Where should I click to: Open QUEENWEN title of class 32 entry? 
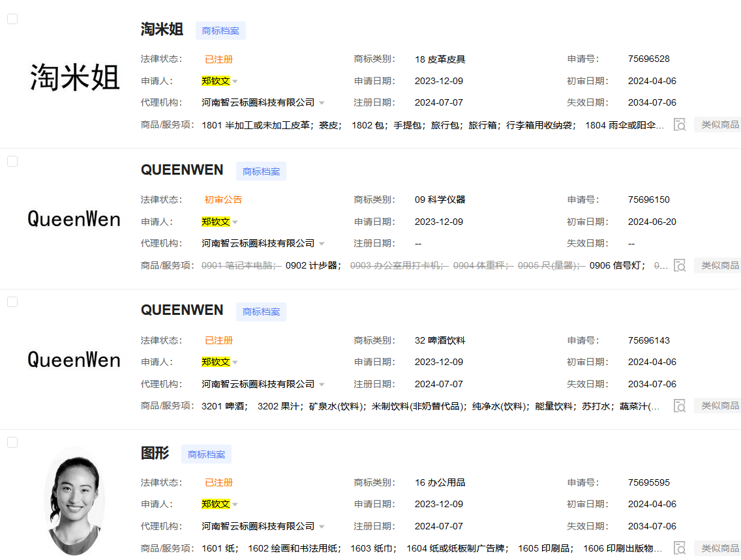182,310
